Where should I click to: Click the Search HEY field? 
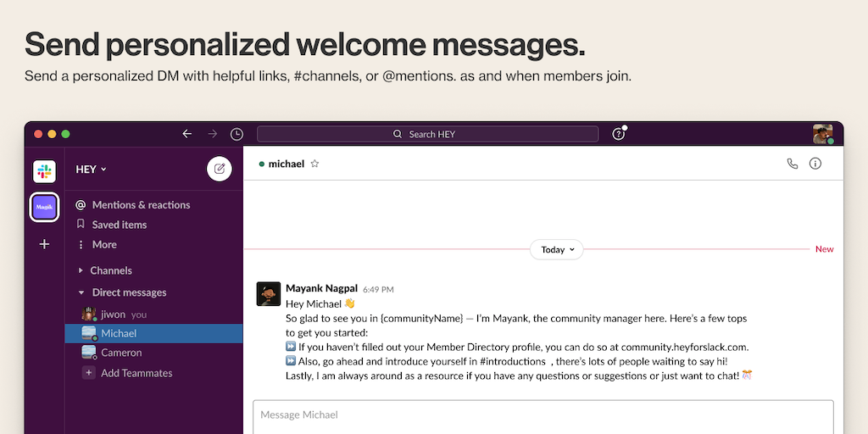pos(427,134)
